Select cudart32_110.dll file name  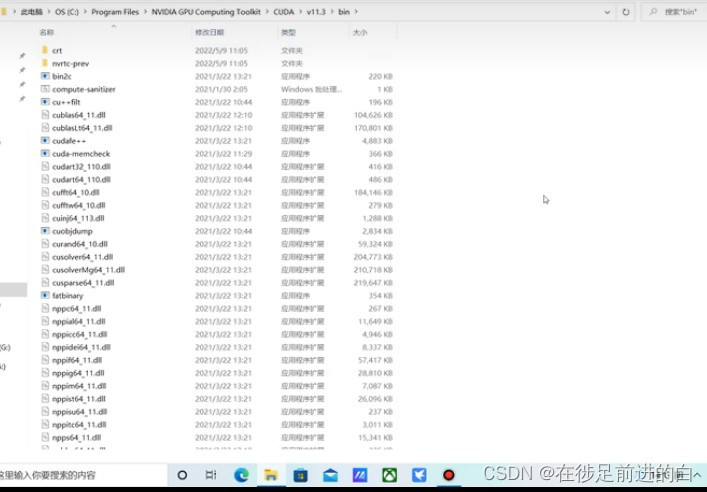pyautogui.click(x=81, y=166)
